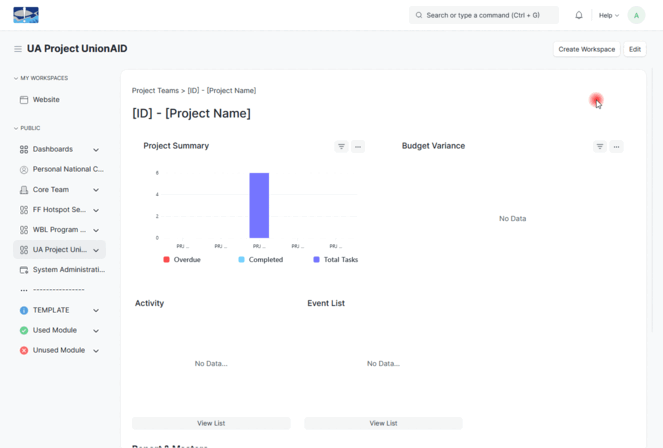Toggle sidebar with hamburger menu icon
Screen dimensions: 663x448
[17, 49]
